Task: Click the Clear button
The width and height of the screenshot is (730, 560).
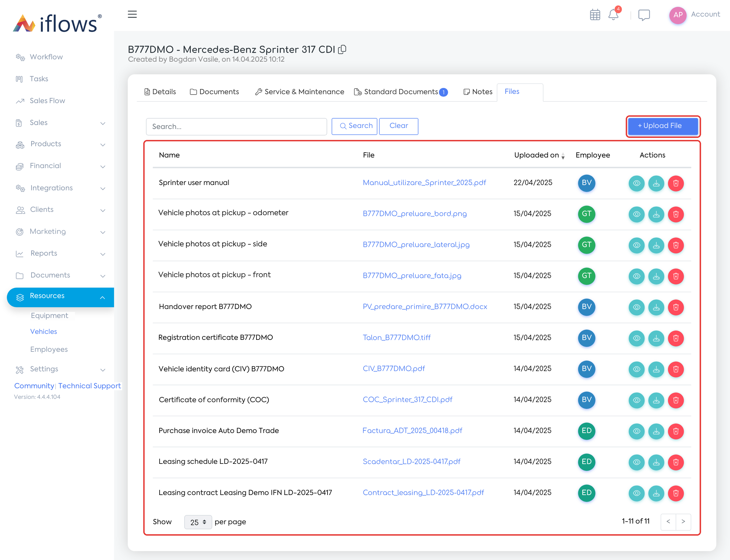Action: (399, 126)
